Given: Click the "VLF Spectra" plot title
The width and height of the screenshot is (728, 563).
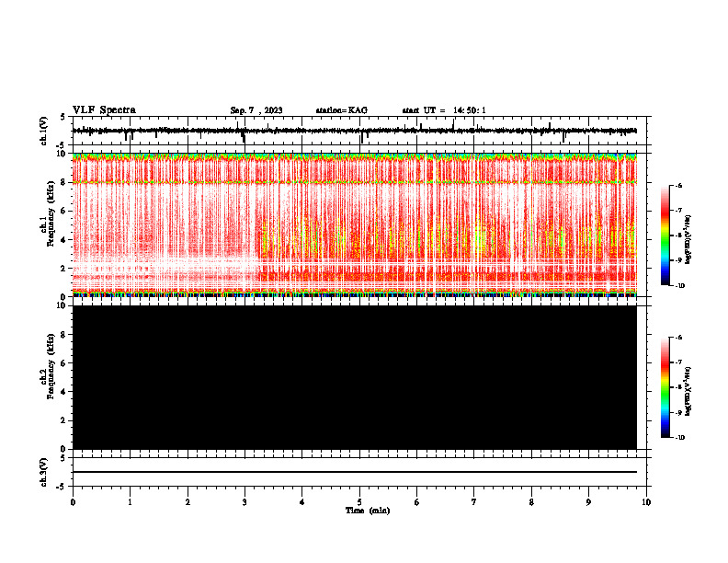Looking at the screenshot, I should [x=104, y=109].
